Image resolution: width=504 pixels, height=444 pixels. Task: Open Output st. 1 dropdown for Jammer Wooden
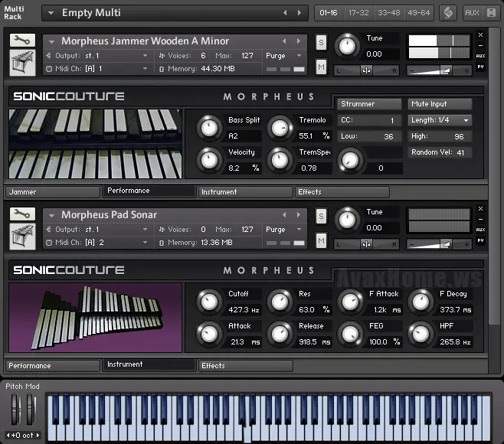tap(146, 56)
